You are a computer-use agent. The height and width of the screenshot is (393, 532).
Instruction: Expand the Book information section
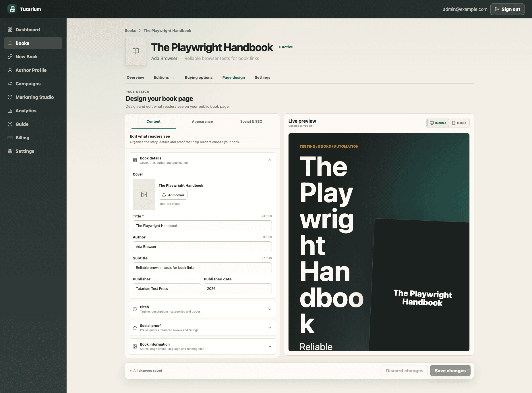point(270,346)
